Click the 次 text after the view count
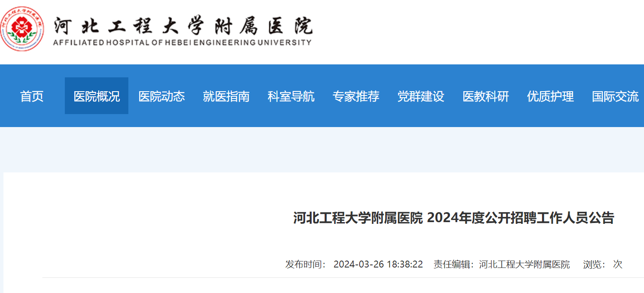The image size is (644, 293). tap(618, 264)
